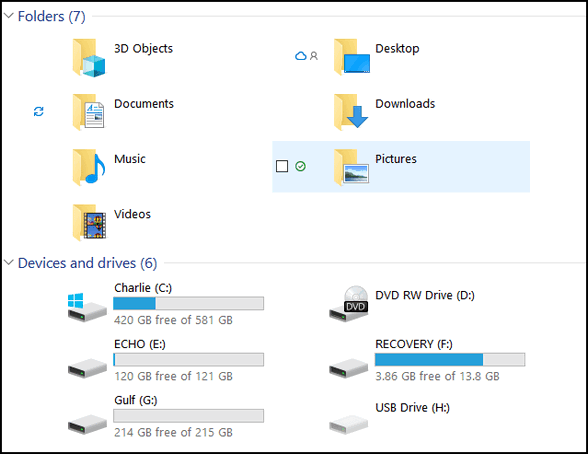Click the cloud status icon beside Desktop

(300, 56)
